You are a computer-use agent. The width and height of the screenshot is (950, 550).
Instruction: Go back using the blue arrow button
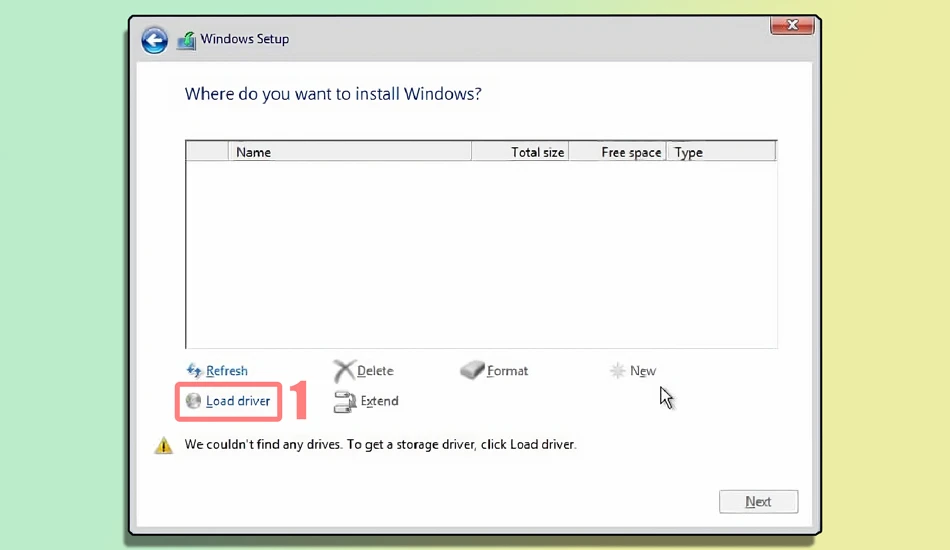click(154, 41)
